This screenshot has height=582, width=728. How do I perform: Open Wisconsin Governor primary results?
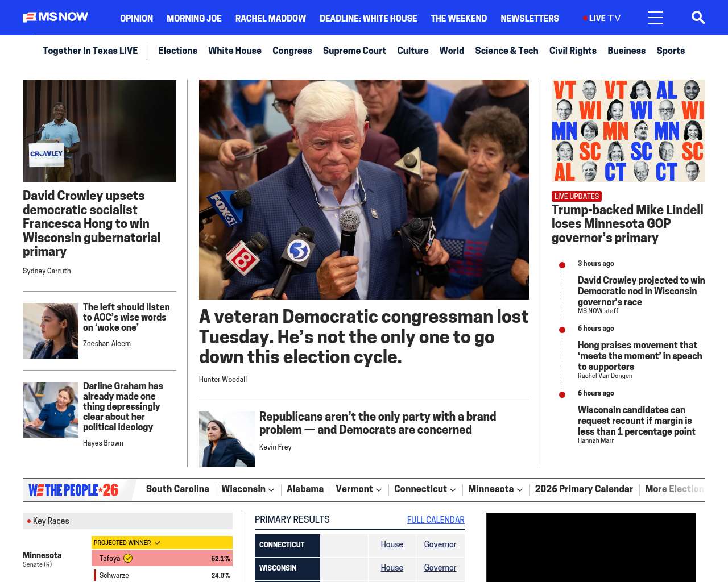(x=440, y=568)
